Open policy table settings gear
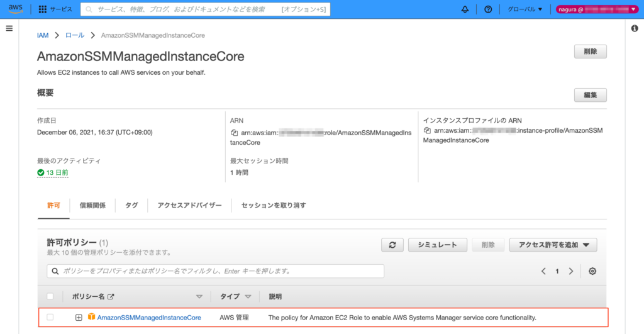Screen dimensions: 644x334 tap(592, 271)
